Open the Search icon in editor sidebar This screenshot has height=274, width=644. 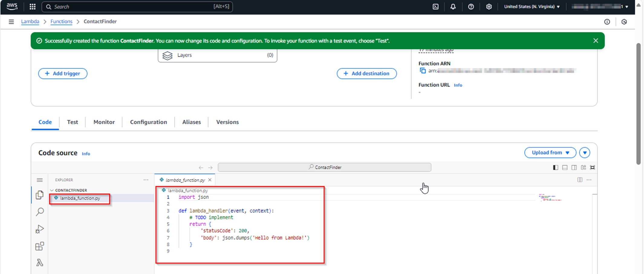point(40,212)
